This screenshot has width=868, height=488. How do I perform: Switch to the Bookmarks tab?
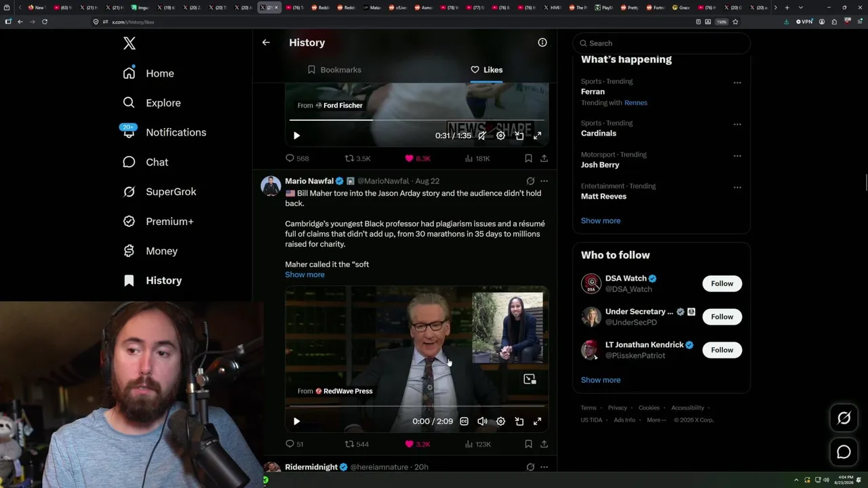(334, 70)
